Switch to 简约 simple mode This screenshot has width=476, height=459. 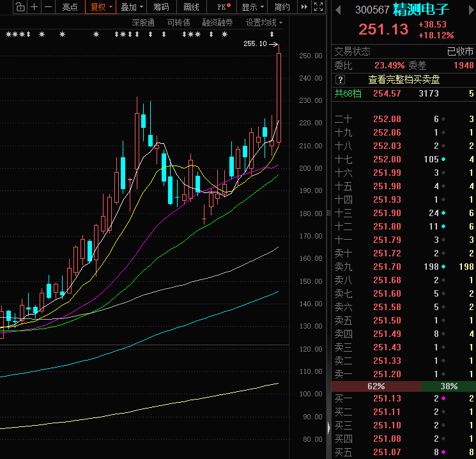tap(282, 6)
